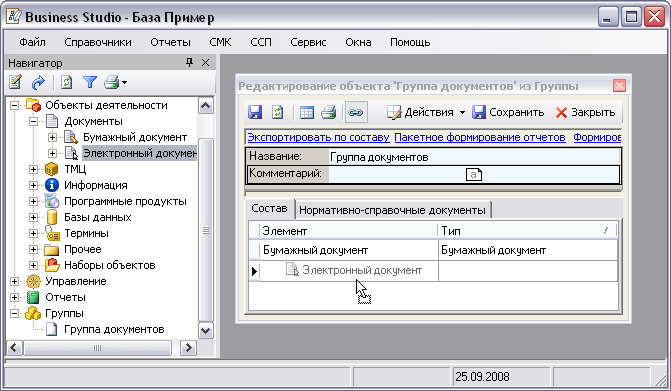
Task: Switch to Нормативно-справочные документы tab
Action: coord(392,210)
